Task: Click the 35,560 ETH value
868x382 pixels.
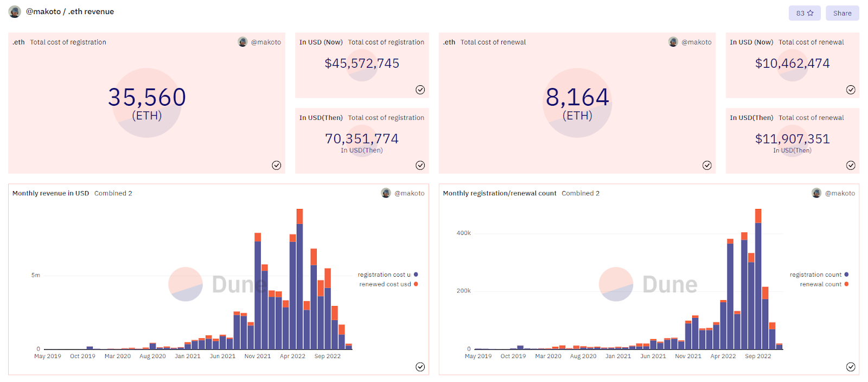Action: click(147, 98)
